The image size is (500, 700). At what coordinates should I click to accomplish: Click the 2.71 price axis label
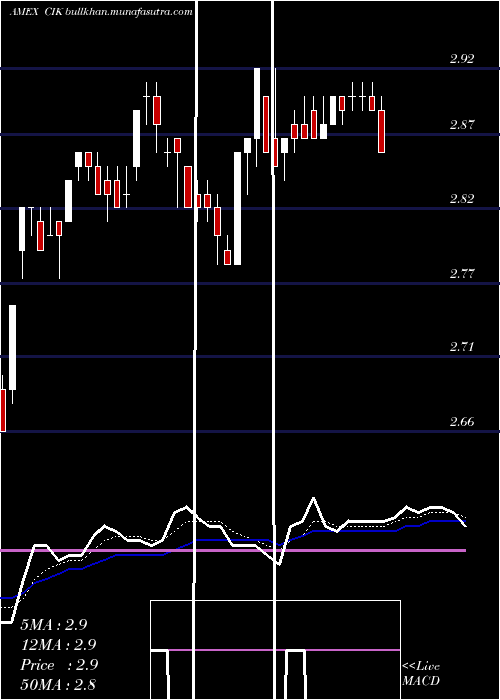click(x=462, y=347)
